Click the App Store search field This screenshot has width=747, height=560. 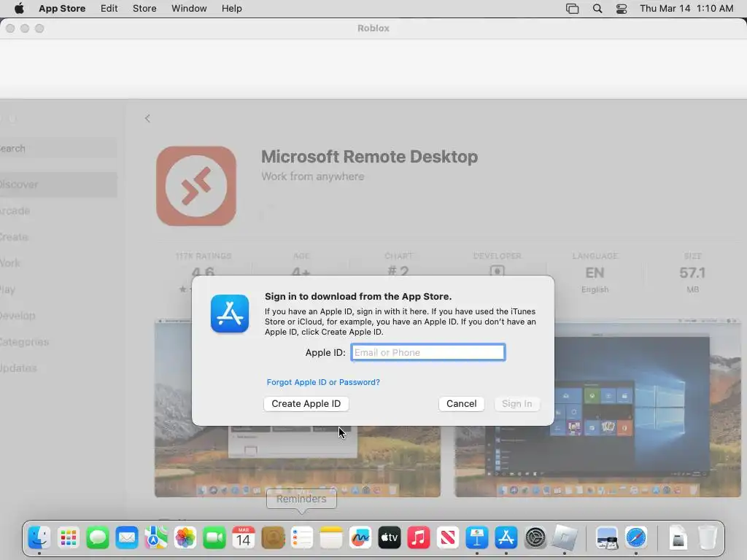coord(58,148)
